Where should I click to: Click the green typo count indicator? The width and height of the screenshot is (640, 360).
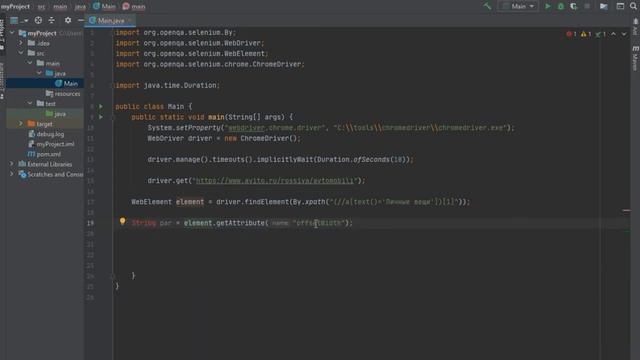pyautogui.click(x=600, y=34)
